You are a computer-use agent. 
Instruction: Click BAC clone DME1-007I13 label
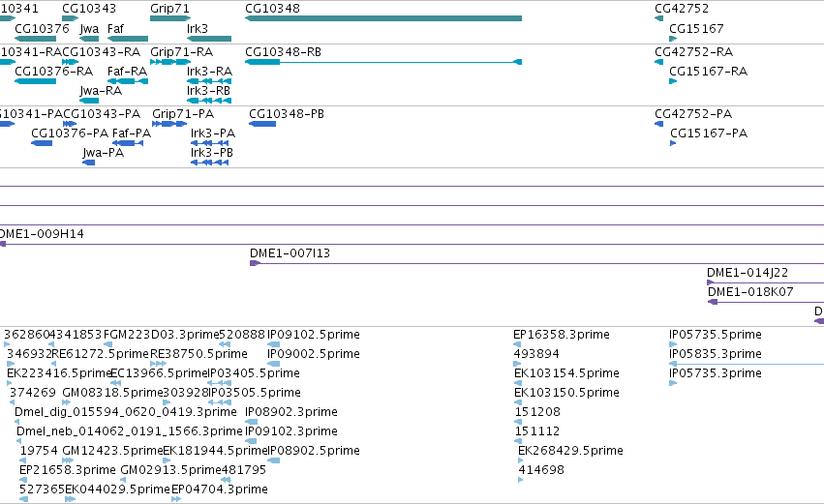tap(290, 253)
